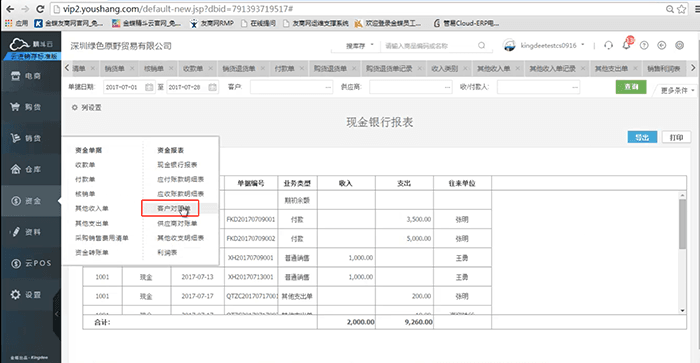This screenshot has width=700, height=363.
Task: Switch to the 购货退货单记录 tab
Action: point(389,68)
